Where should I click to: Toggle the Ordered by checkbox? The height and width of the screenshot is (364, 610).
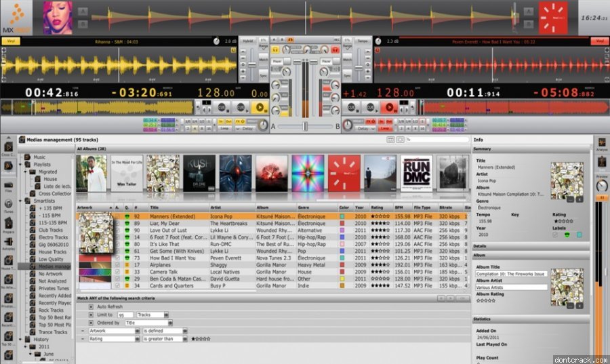click(x=91, y=323)
